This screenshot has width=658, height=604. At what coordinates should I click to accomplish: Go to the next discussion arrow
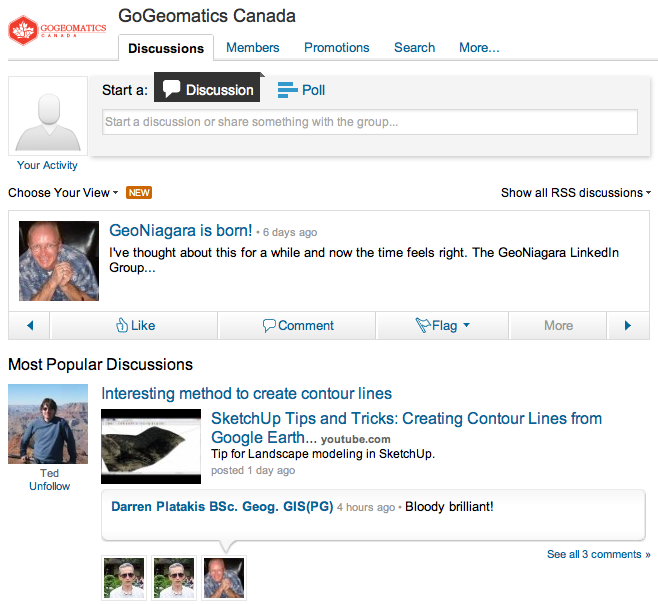click(628, 325)
